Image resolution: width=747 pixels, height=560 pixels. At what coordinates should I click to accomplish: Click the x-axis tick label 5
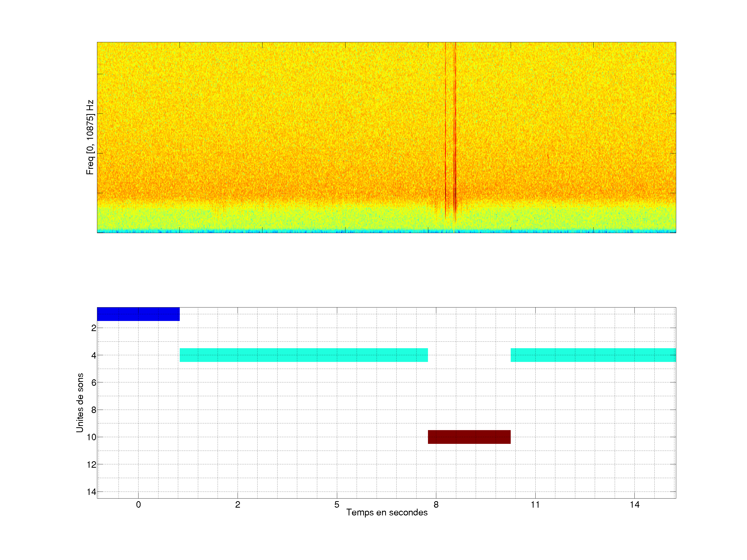click(337, 505)
